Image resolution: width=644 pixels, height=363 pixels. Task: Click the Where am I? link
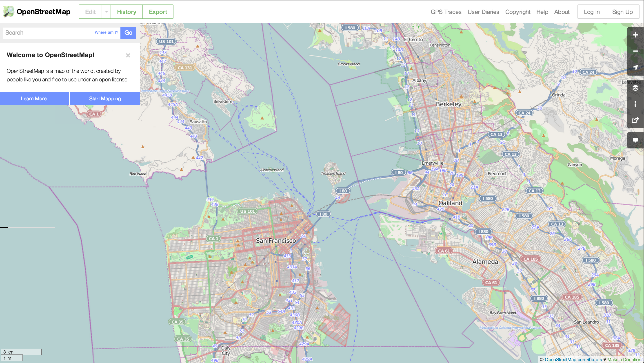click(106, 32)
